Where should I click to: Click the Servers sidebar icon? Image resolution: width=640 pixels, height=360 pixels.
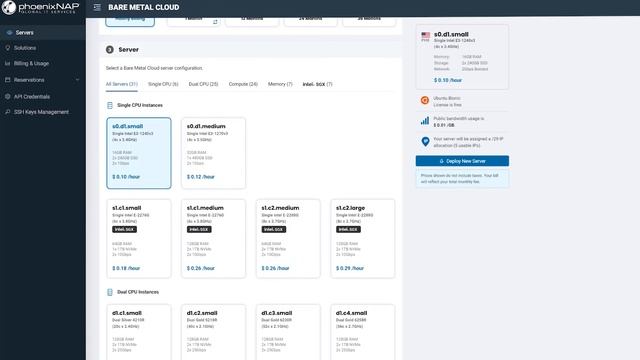pyautogui.click(x=9, y=33)
